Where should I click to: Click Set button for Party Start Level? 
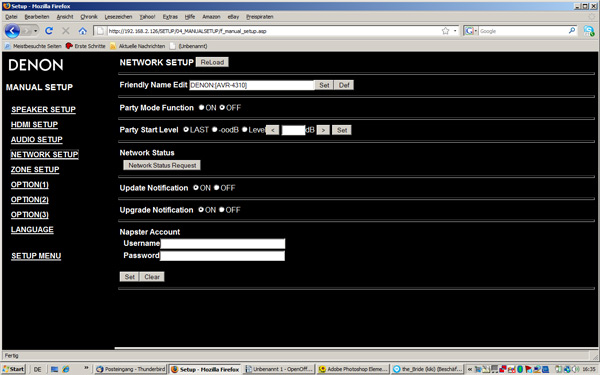(x=342, y=130)
